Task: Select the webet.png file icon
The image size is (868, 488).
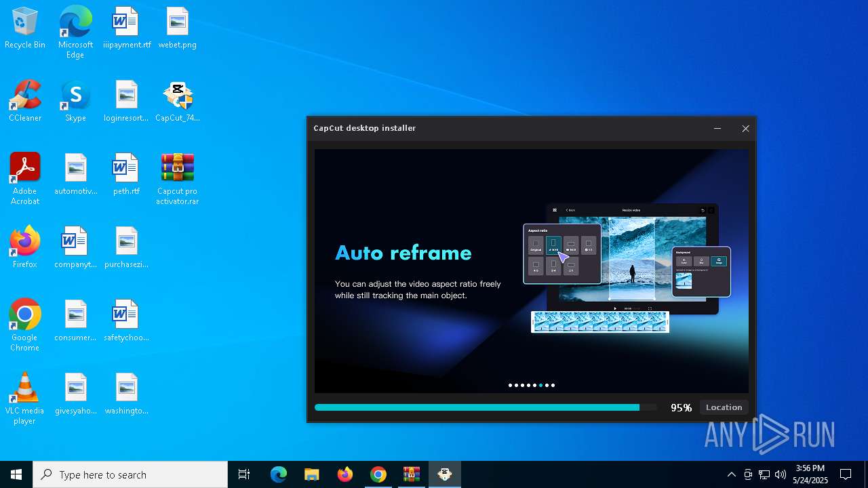Action: click(177, 28)
